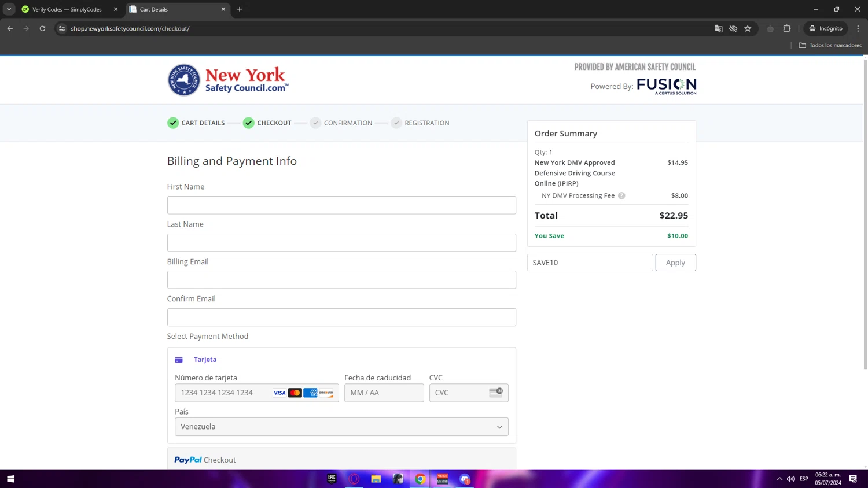Screen dimensions: 868x488
Task: Click the American Express brand icon
Action: [311, 393]
